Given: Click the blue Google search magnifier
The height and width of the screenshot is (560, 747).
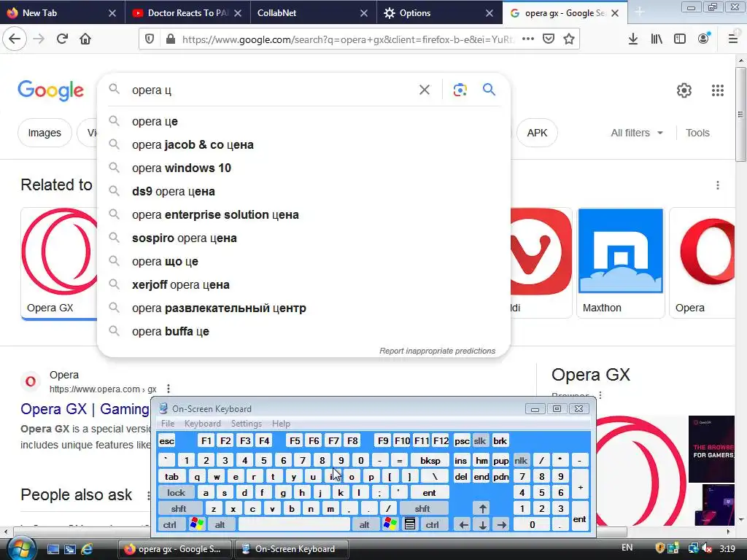Looking at the screenshot, I should pos(489,90).
